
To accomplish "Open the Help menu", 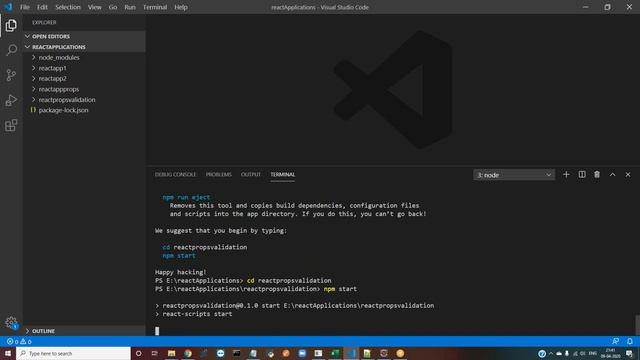I will tap(181, 7).
